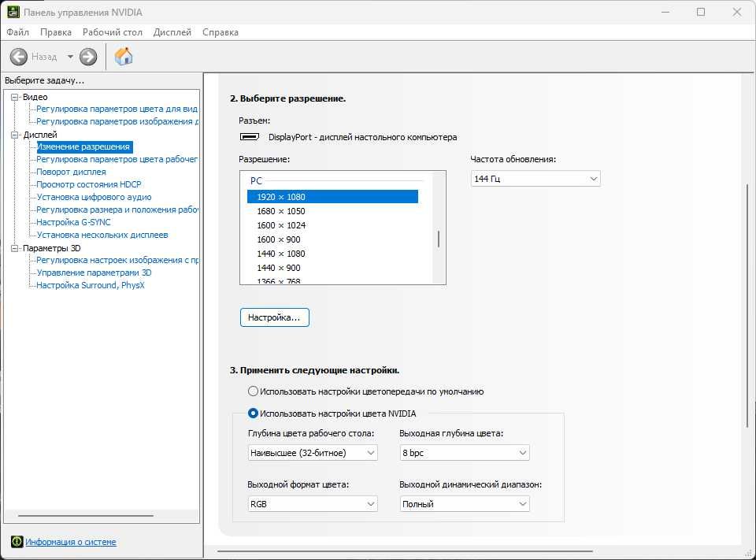Click the task tree horizontal scrollbar
The width and height of the screenshot is (756, 560).
(x=86, y=516)
